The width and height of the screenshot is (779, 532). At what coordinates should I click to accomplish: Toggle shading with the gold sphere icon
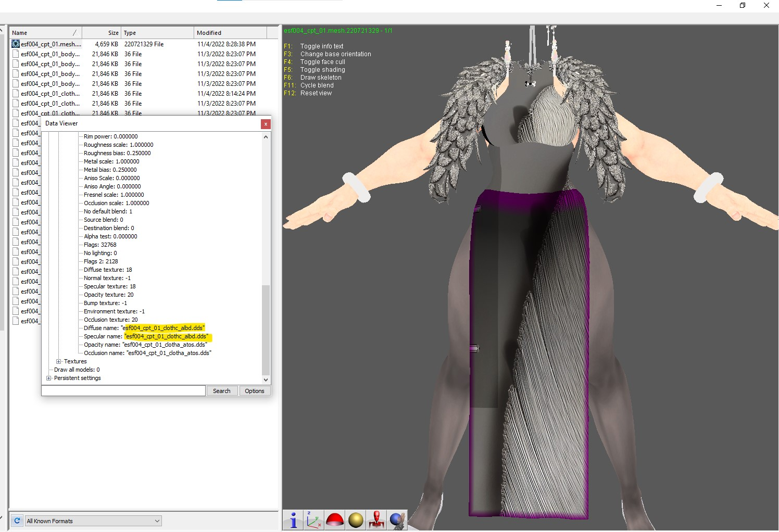[356, 520]
